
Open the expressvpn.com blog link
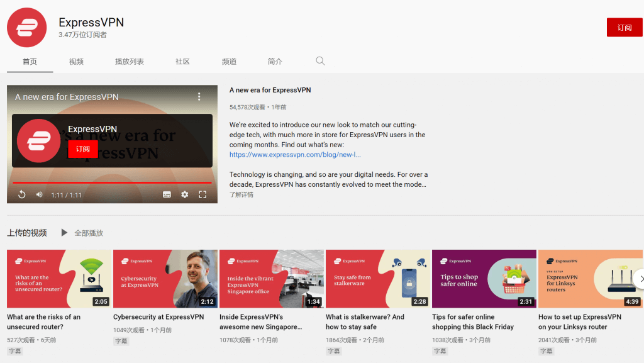pos(295,155)
